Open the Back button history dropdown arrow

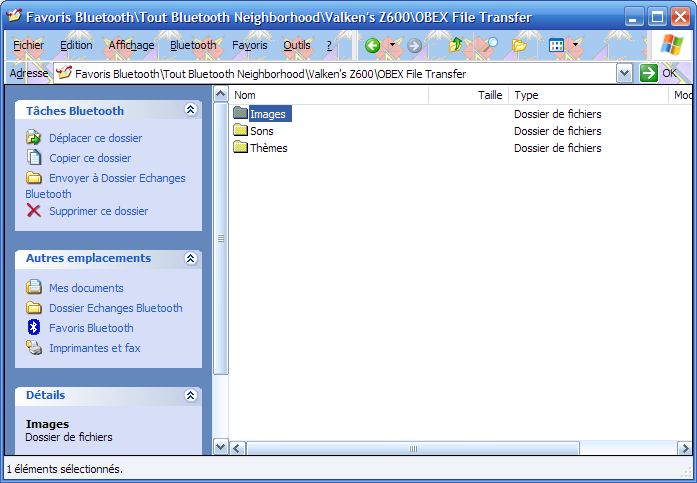coord(393,44)
